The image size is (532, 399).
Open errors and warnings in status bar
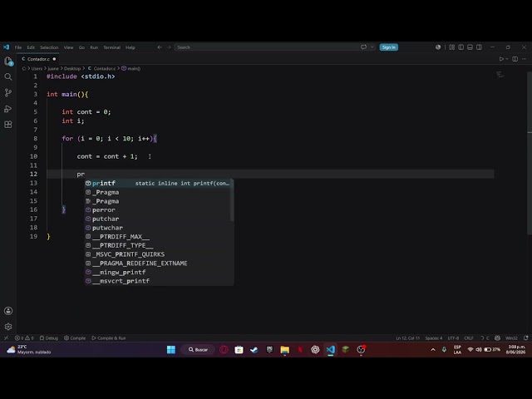tap(24, 338)
